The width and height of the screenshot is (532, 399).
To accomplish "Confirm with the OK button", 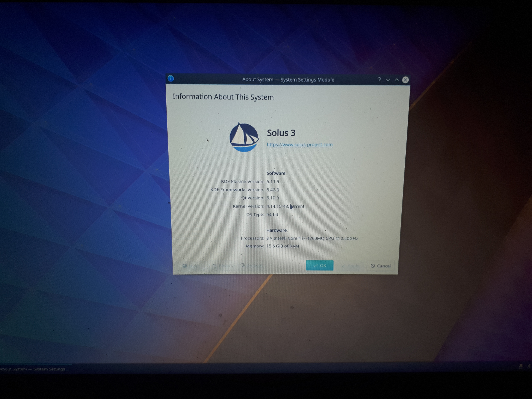I will (320, 265).
